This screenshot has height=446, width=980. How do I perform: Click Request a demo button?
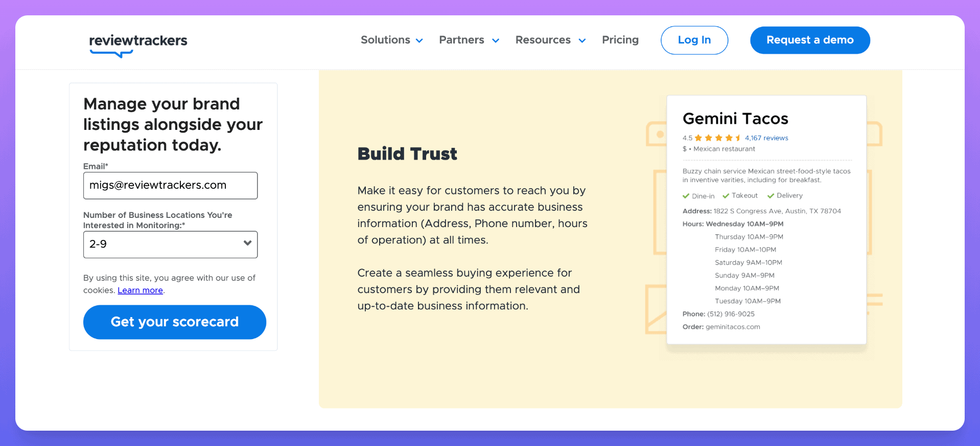809,40
